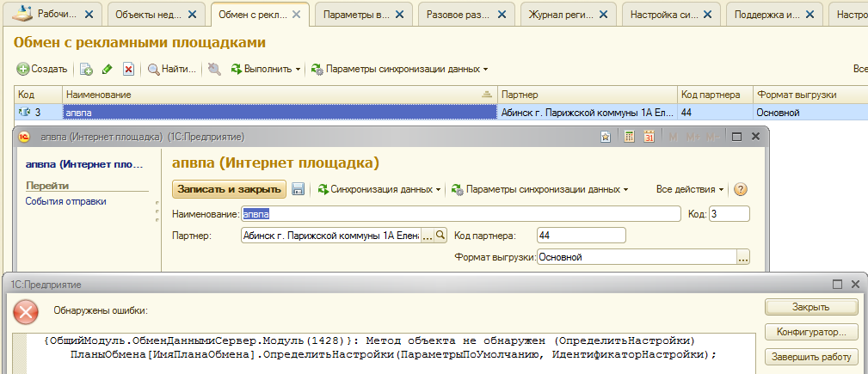Click the copy-item icon next to Создать
Screen dimensions: 868x374
point(86,69)
